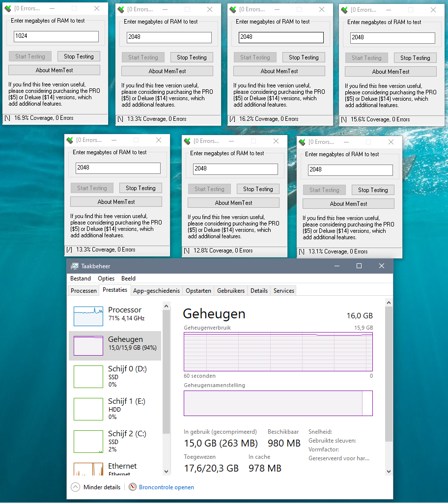The image size is (448, 503).
Task: Select Schijf 2 (C:) SSD graph
Action: click(88, 442)
